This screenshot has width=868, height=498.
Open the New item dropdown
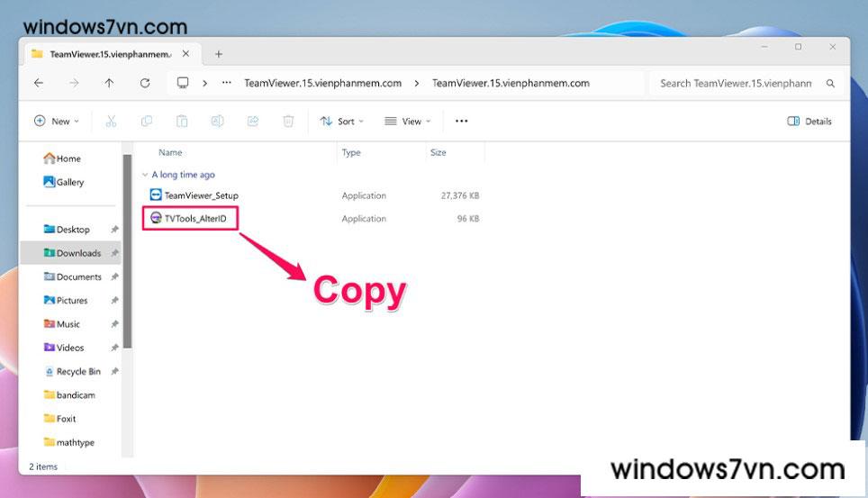[x=56, y=122]
